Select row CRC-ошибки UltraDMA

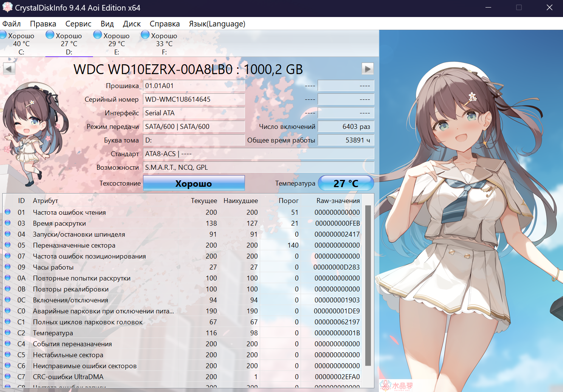pos(183,377)
